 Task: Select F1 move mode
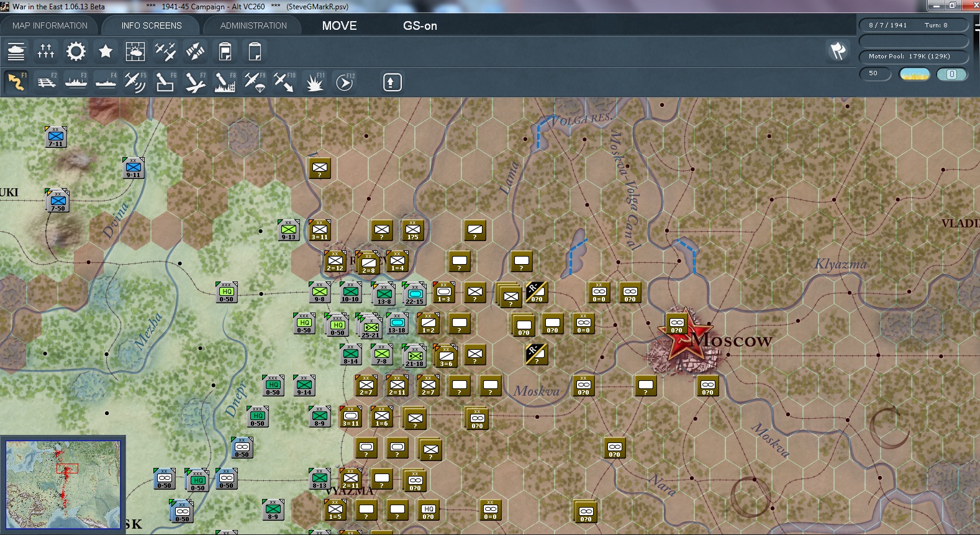click(16, 81)
